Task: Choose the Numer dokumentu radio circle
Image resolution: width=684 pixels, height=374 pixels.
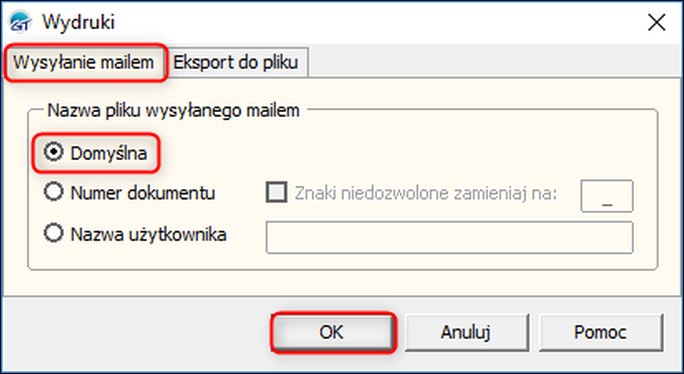Action: pos(53,192)
